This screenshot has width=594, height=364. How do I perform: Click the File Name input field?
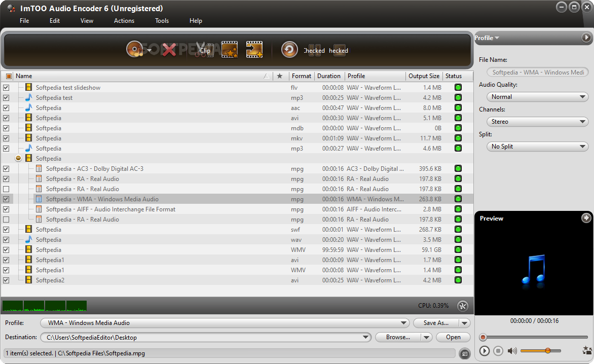click(x=537, y=72)
